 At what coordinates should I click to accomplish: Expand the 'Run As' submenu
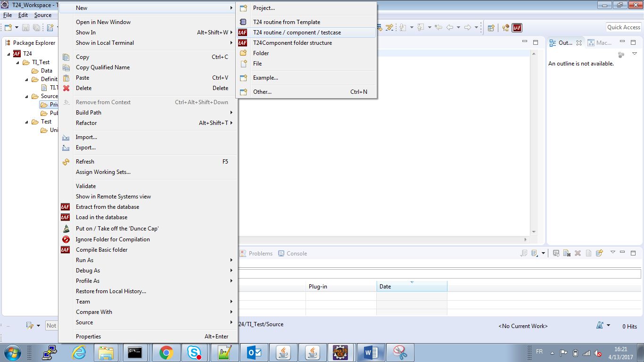pyautogui.click(x=84, y=260)
